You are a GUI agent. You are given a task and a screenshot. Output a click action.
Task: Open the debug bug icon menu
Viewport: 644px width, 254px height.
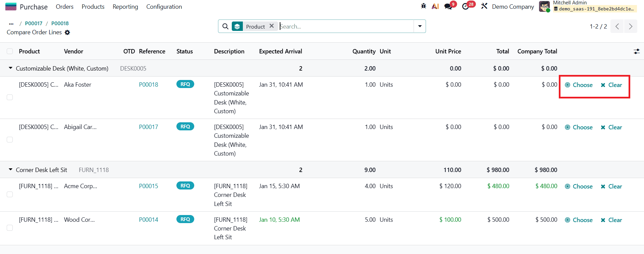[x=424, y=6]
